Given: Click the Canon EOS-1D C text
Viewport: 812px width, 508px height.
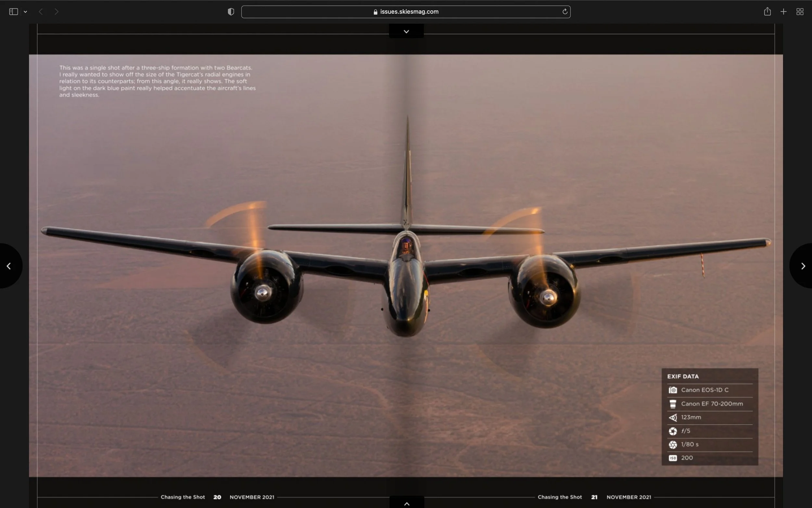Looking at the screenshot, I should tap(704, 390).
